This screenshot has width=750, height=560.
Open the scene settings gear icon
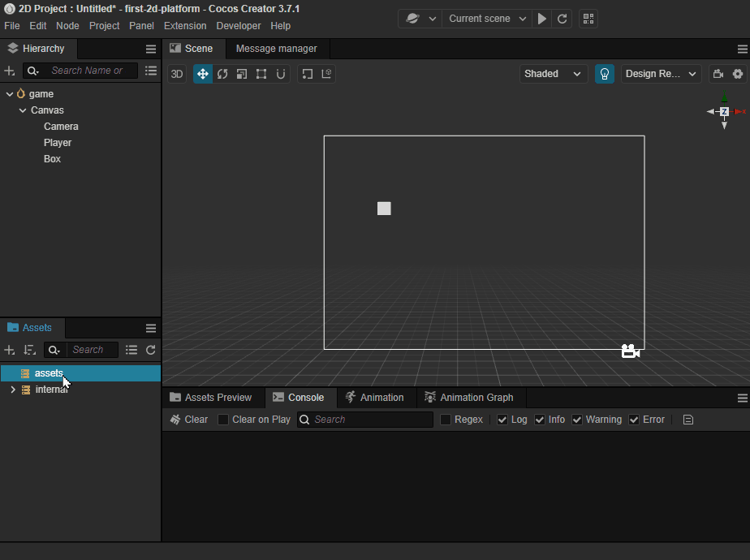point(738,74)
